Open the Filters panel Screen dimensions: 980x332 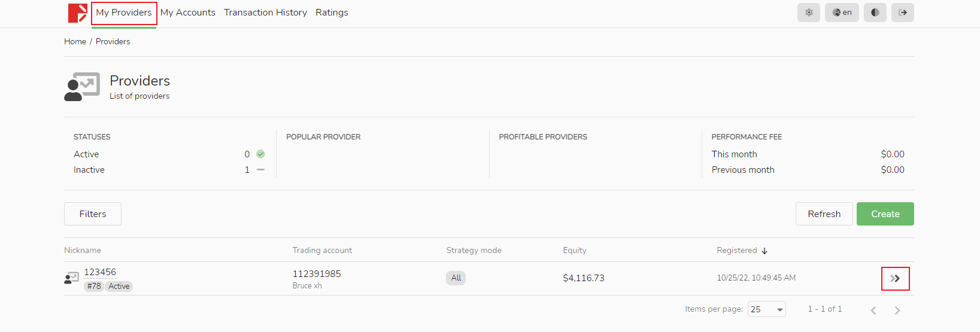[x=93, y=214]
